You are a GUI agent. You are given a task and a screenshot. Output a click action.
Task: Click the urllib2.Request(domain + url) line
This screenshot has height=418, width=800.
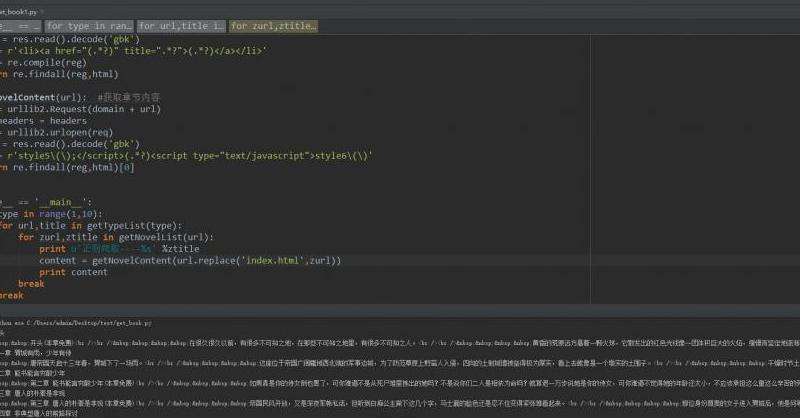pyautogui.click(x=81, y=109)
